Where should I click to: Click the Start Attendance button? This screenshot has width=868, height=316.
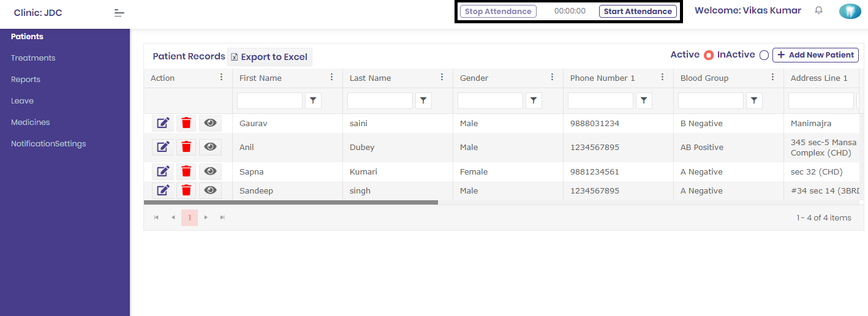[638, 11]
